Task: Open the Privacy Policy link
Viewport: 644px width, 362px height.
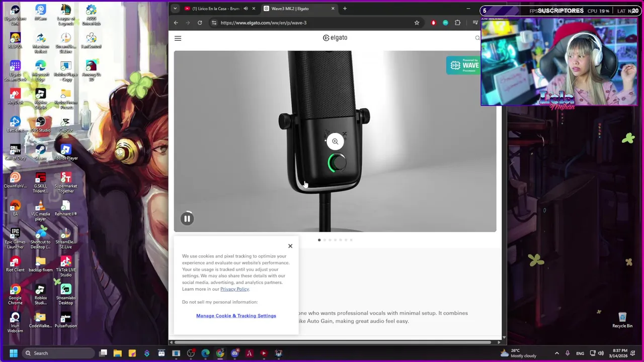Action: coord(234,289)
